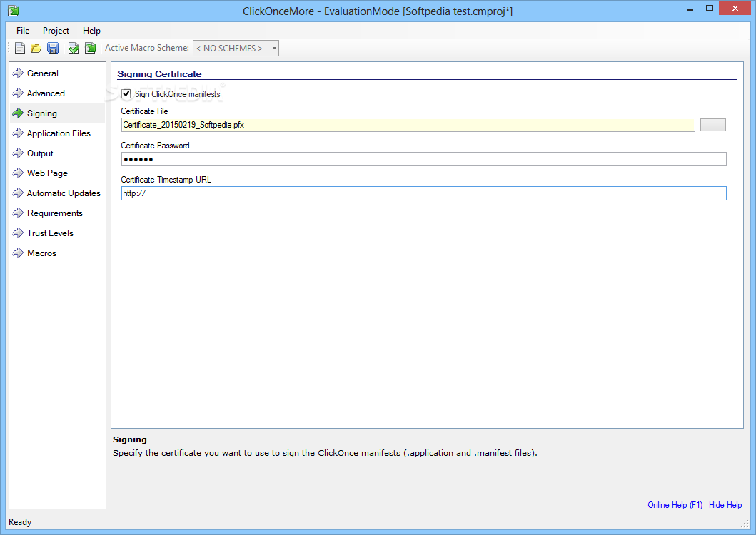756x535 pixels.
Task: Maximize the ClickOnceMore window
Action: click(709, 9)
